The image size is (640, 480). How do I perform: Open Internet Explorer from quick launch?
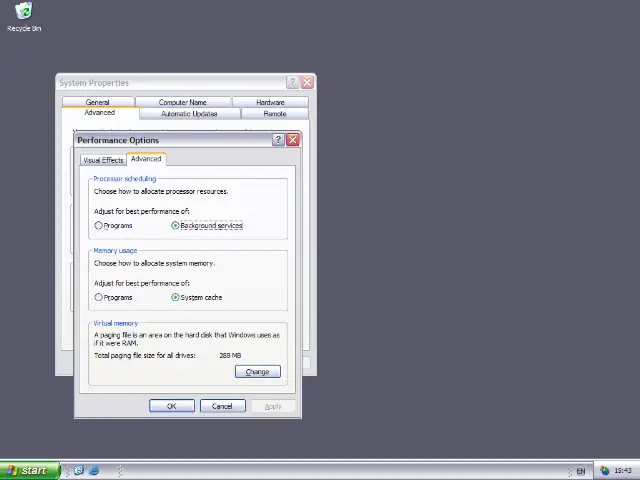tap(94, 471)
